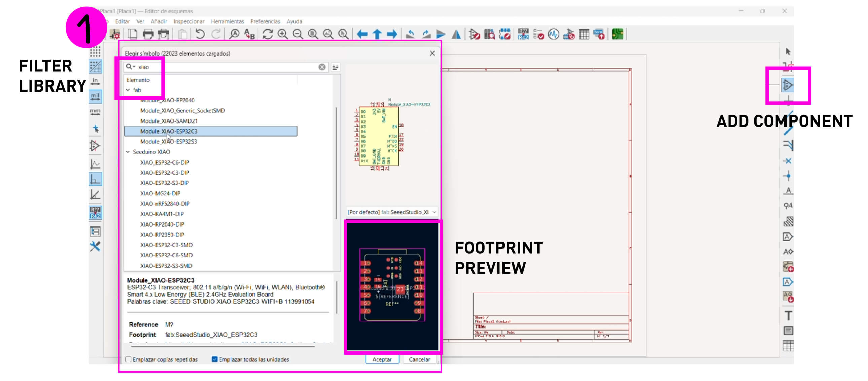The width and height of the screenshot is (868, 381).
Task: Open the Ver menu
Action: pyautogui.click(x=140, y=21)
